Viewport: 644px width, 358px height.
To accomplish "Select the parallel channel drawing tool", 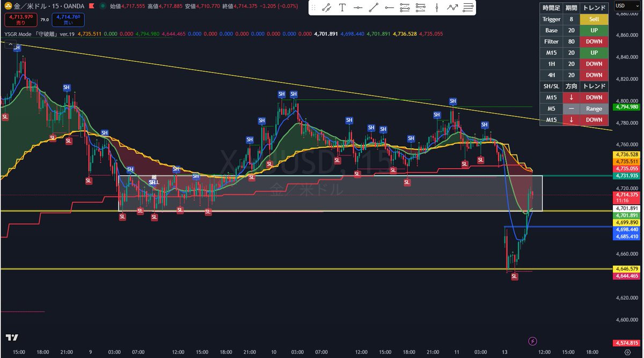I will click(326, 8).
